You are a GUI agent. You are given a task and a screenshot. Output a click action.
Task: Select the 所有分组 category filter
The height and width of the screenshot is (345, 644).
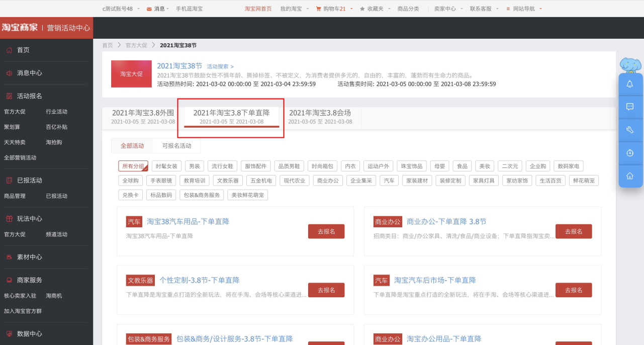133,166
